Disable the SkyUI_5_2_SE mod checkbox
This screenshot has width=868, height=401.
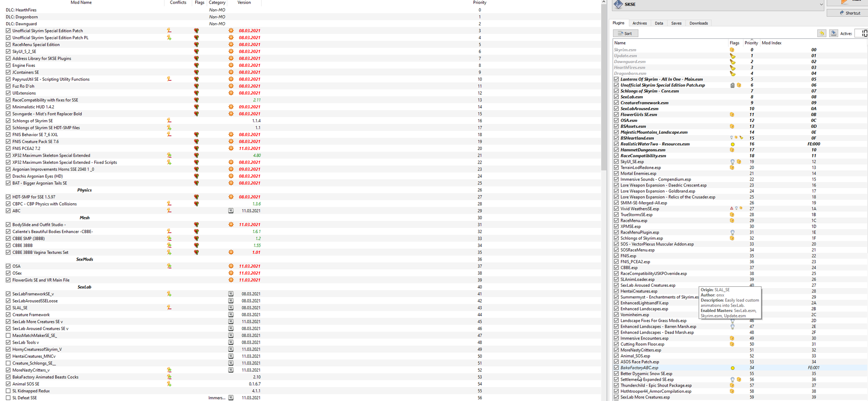click(8, 51)
